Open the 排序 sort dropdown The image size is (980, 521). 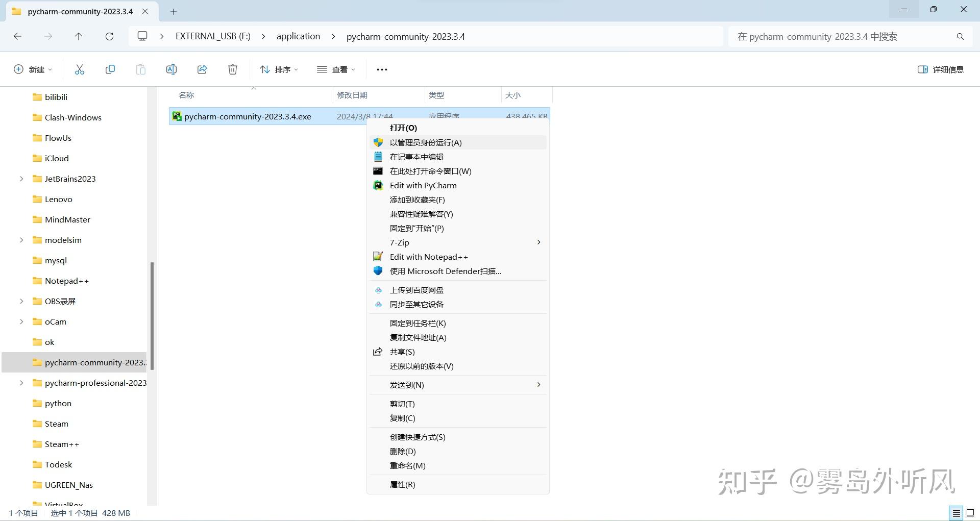278,69
